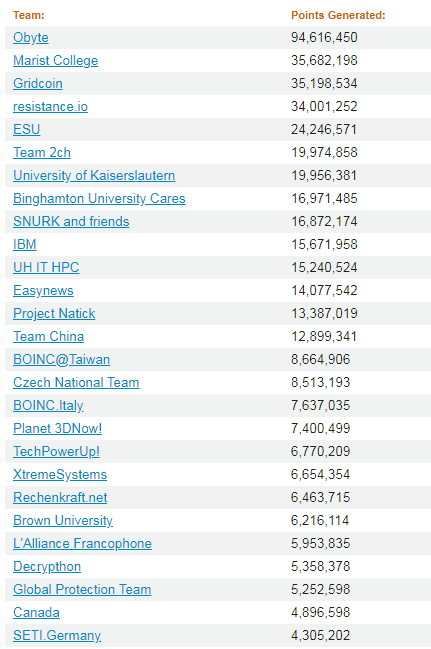Open BOINC@Taiwan team link

pyautogui.click(x=62, y=360)
